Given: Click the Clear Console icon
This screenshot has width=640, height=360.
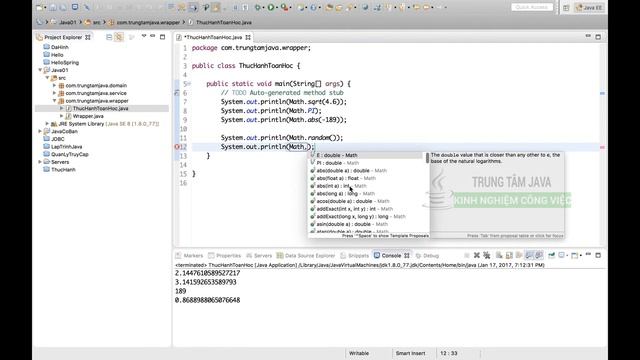Looking at the screenshot, I should click(x=499, y=255).
